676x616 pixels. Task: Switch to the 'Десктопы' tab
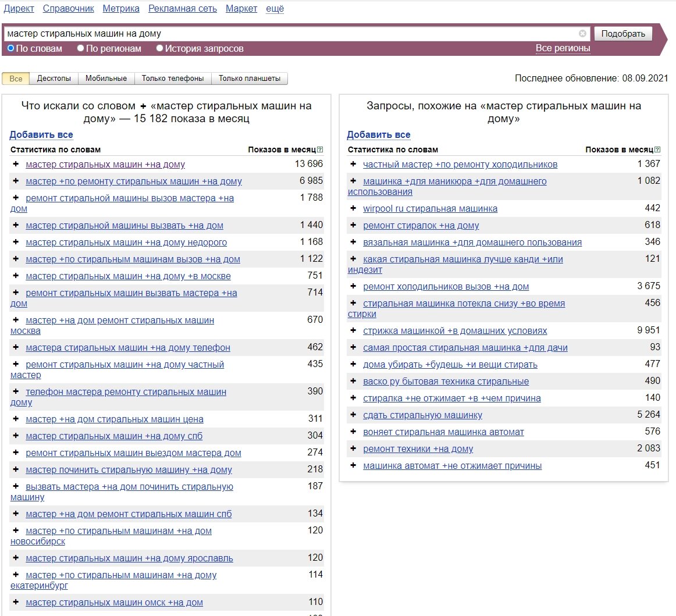[x=54, y=79]
